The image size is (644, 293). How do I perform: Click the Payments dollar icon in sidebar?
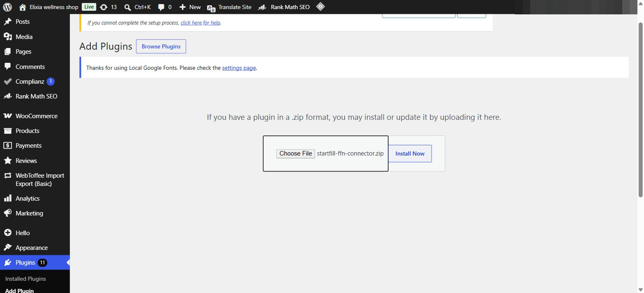[x=7, y=146]
